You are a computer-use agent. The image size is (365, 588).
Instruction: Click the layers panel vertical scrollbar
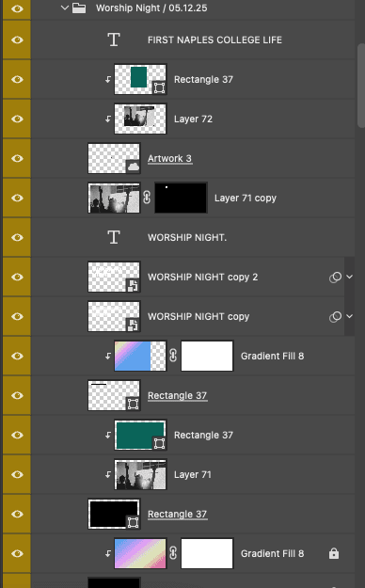point(361,87)
